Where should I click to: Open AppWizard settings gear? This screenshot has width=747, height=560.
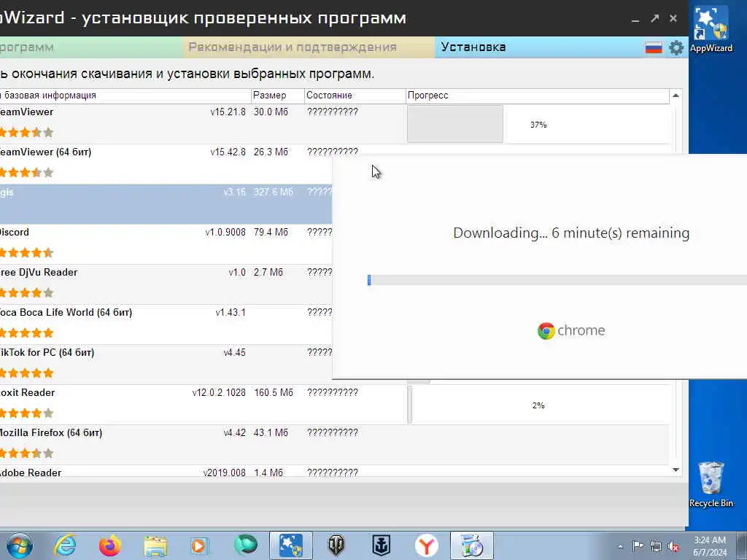pyautogui.click(x=676, y=47)
